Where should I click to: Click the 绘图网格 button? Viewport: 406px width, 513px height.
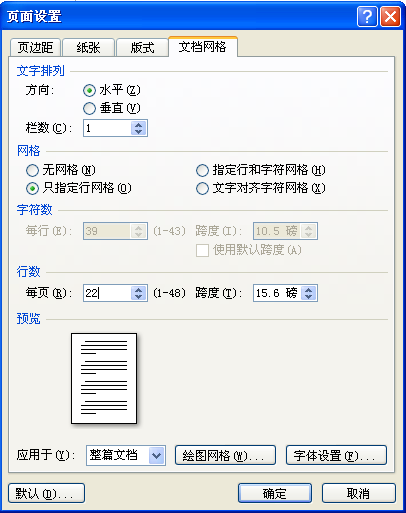tap(225, 455)
